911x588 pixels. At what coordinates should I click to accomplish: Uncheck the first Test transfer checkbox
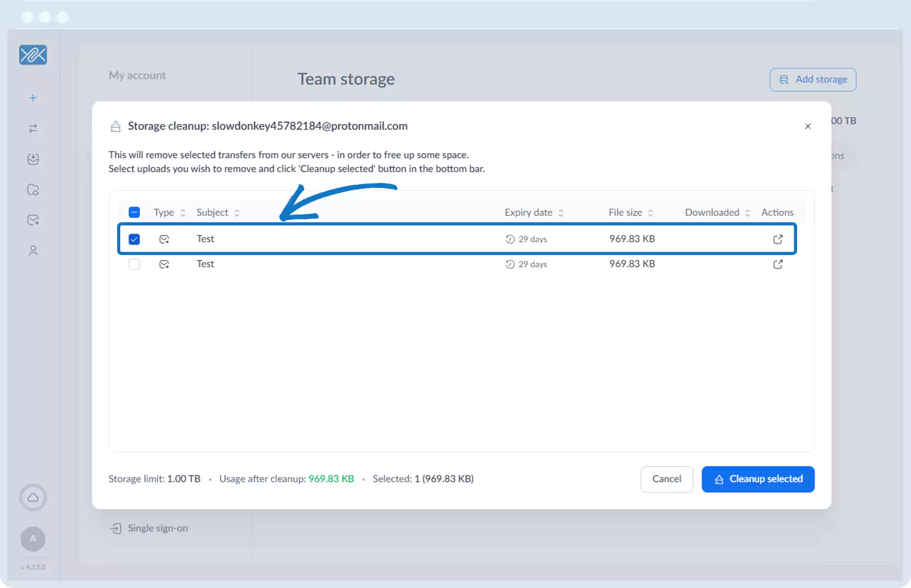pos(134,239)
